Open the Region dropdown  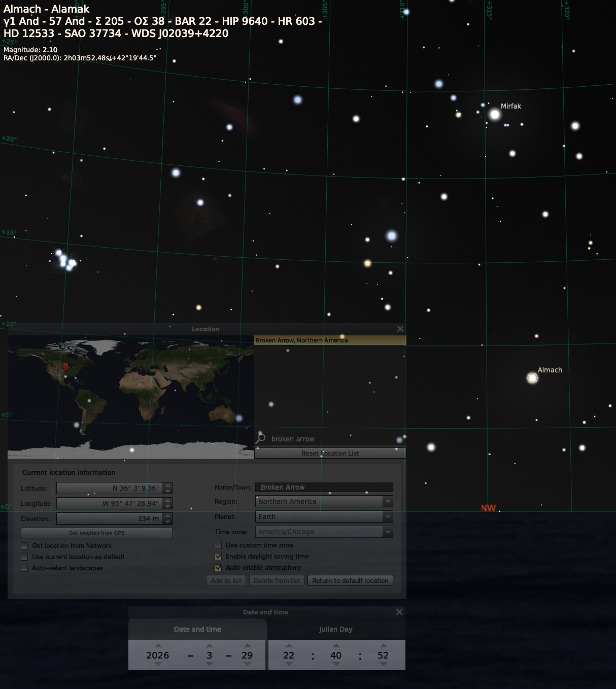pyautogui.click(x=388, y=501)
